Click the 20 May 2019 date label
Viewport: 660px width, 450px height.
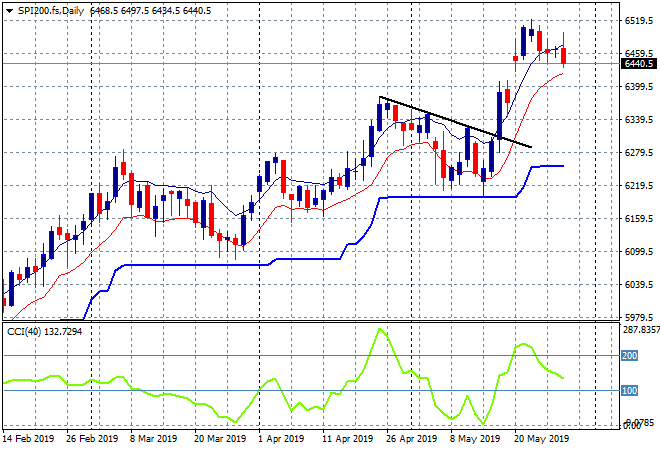coord(541,439)
